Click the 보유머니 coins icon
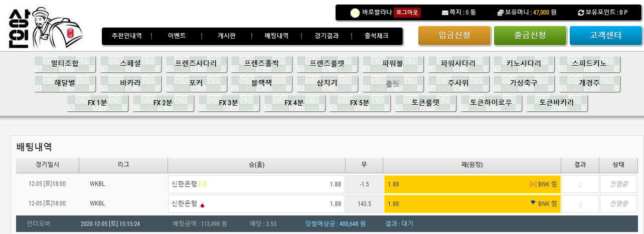Viewport: 644px width, 234px height. pyautogui.click(x=500, y=13)
